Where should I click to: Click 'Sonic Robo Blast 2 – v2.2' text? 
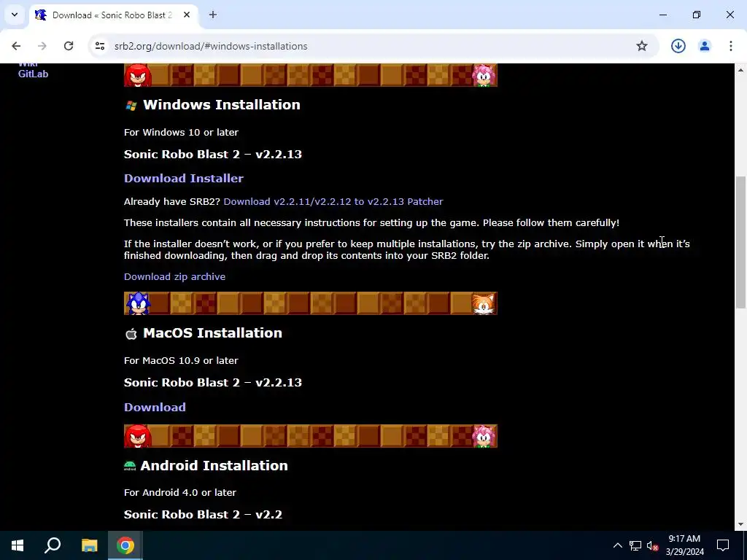click(203, 515)
